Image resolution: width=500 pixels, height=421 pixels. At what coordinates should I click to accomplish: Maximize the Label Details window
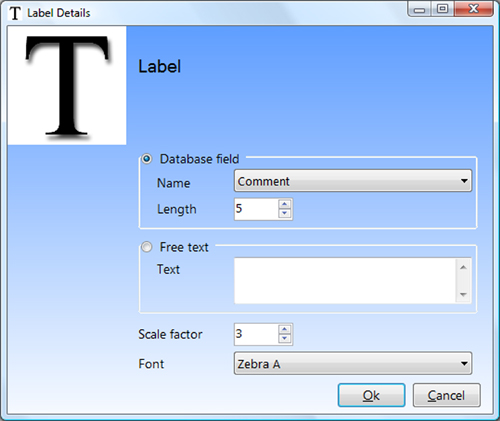point(442,9)
